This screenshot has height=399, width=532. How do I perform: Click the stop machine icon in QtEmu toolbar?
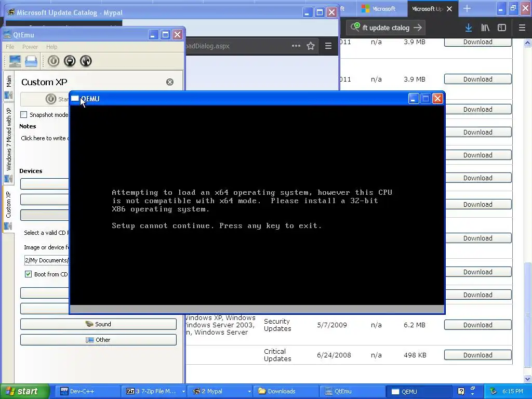tap(70, 61)
